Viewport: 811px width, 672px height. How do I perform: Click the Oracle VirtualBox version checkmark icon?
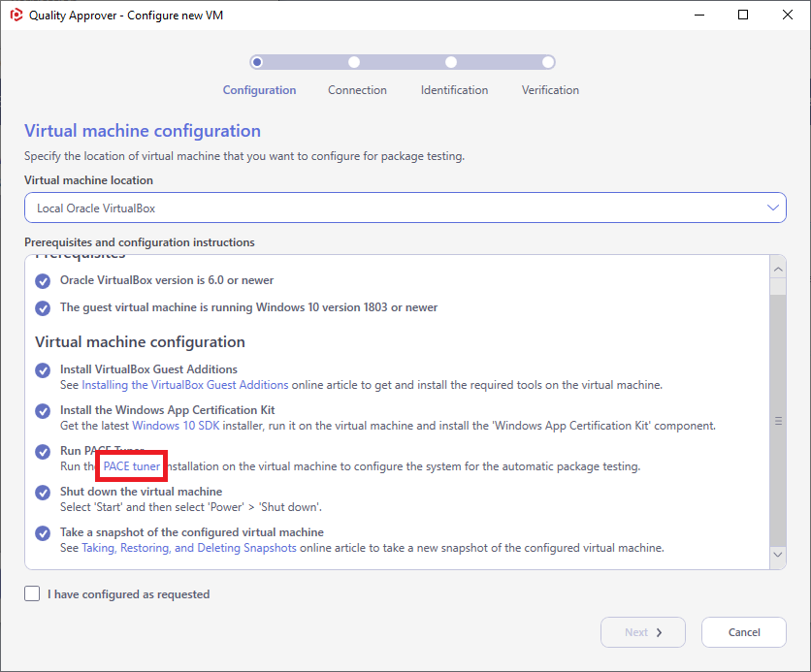(43, 281)
